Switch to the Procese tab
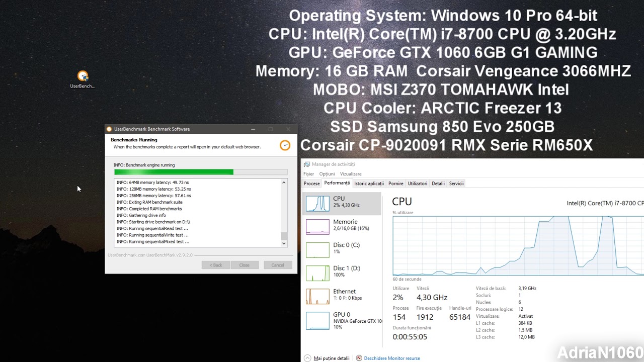The height and width of the screenshot is (362, 644). [311, 184]
